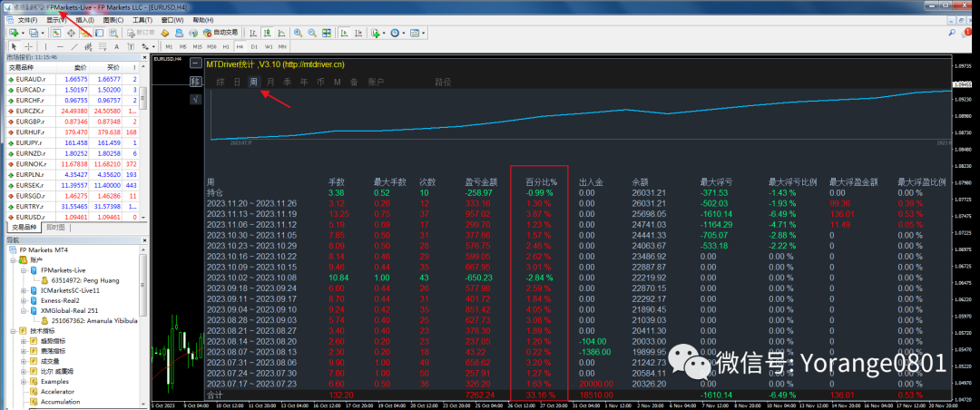Viewport: 980px width, 410px height.
Task: Switch timeframe to D1
Action: point(254,46)
